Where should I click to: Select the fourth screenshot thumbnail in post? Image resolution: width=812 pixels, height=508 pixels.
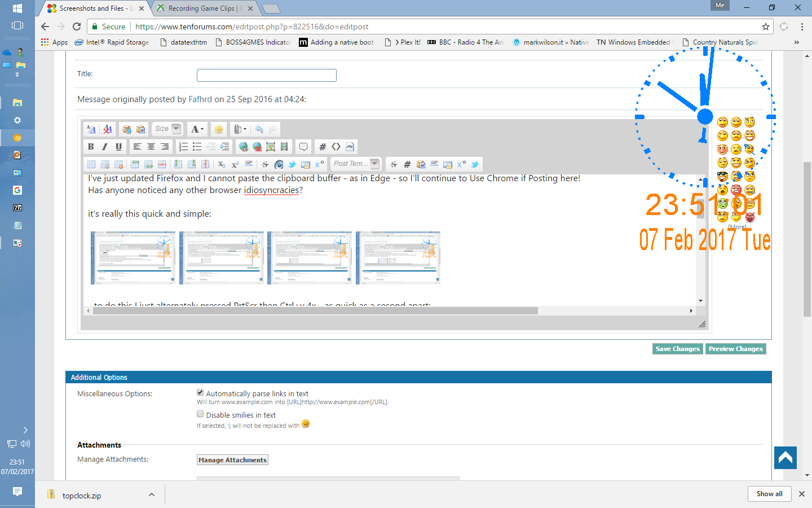pyautogui.click(x=398, y=257)
